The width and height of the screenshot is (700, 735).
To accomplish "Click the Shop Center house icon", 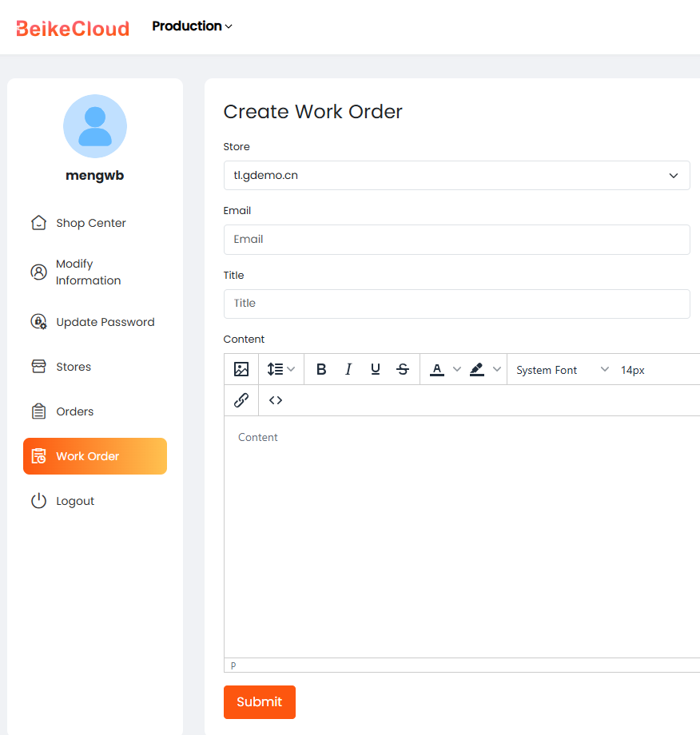I will pos(38,223).
